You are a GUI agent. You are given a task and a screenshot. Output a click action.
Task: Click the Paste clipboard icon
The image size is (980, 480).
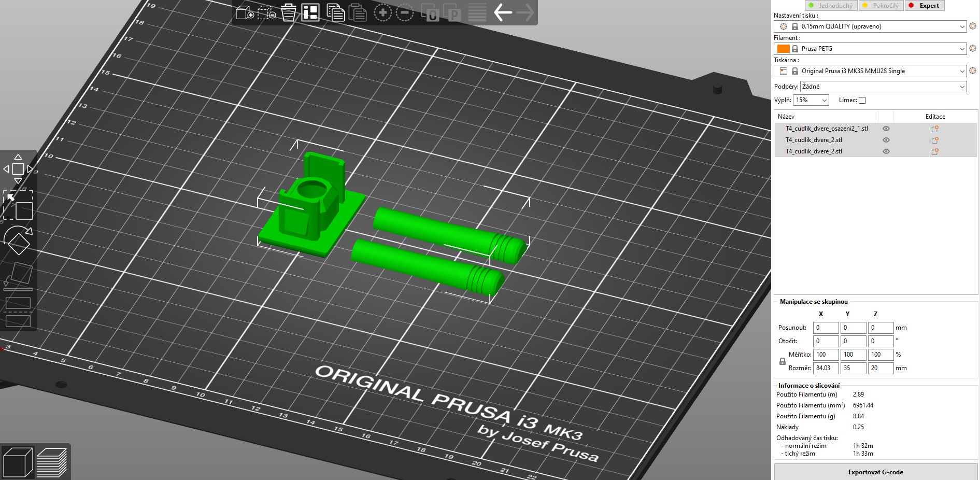click(x=358, y=12)
